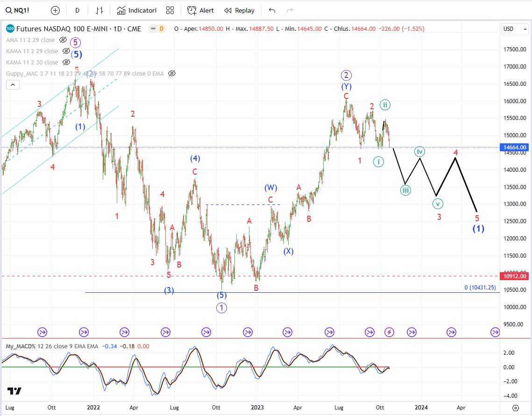Image resolution: width=532 pixels, height=416 pixels.
Task: Toggle visibility of KAMA 11 2 29 indicator
Action: tap(66, 51)
